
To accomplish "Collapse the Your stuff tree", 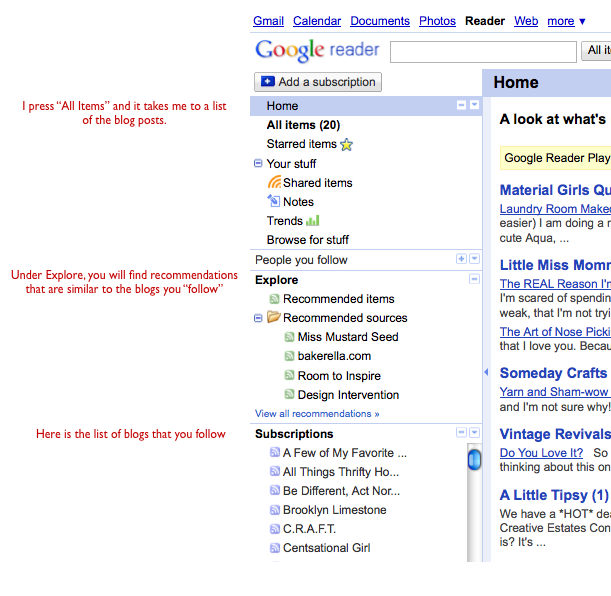I will click(258, 163).
